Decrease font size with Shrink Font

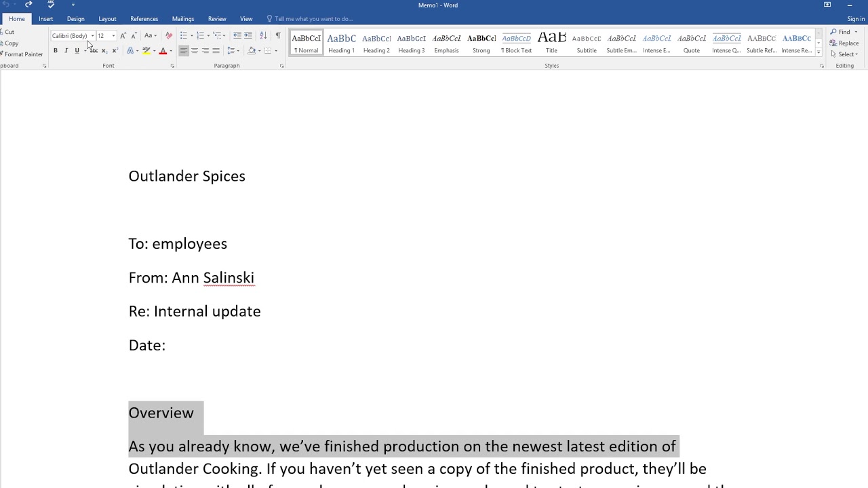pos(134,35)
